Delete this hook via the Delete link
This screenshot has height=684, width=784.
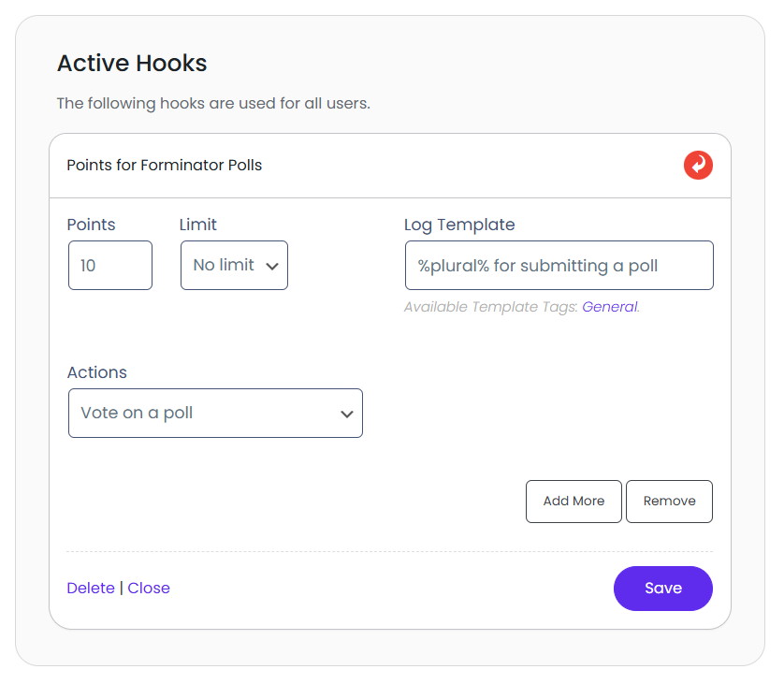[x=91, y=589]
